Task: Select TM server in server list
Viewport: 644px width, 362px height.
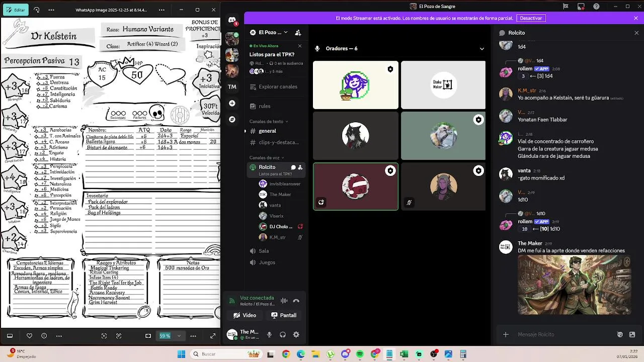Action: pyautogui.click(x=232, y=86)
